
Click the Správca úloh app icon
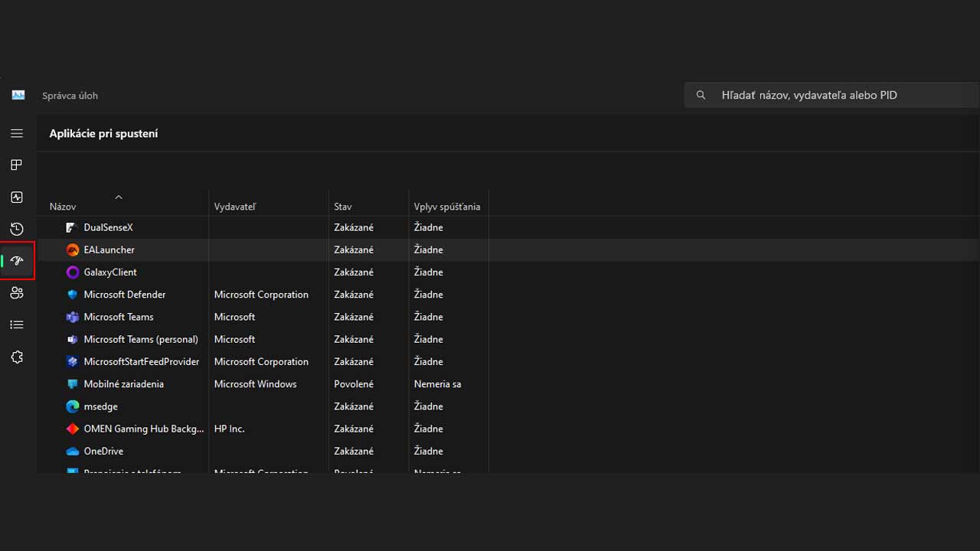click(18, 95)
